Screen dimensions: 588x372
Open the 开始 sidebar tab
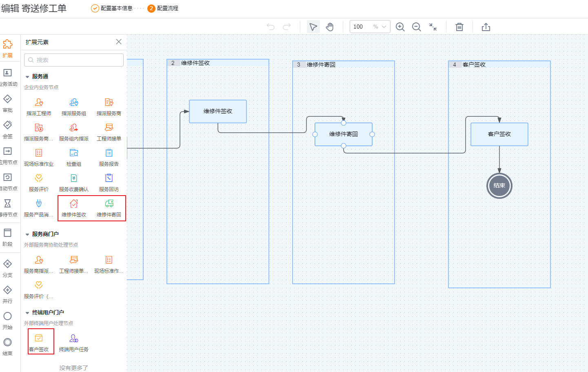(x=7, y=321)
